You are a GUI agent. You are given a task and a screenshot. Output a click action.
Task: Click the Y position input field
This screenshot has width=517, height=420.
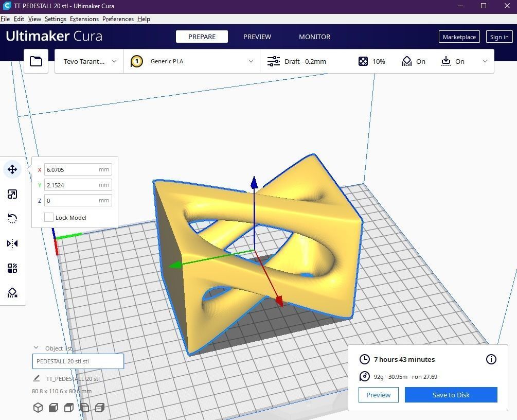[x=78, y=185]
